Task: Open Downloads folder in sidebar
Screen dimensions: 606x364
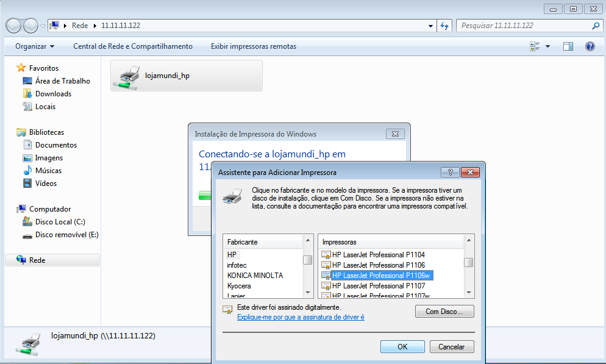Action: tap(53, 93)
